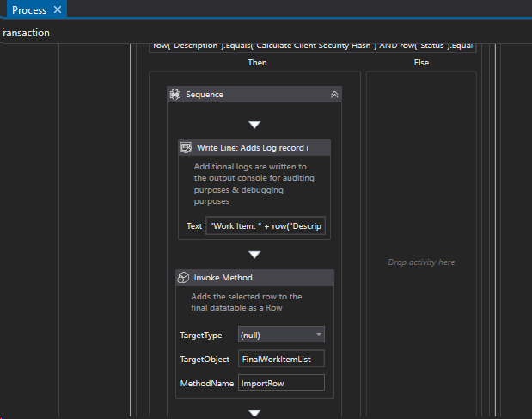This screenshot has width=532, height=419.
Task: Close the Process tab
Action: (58, 9)
